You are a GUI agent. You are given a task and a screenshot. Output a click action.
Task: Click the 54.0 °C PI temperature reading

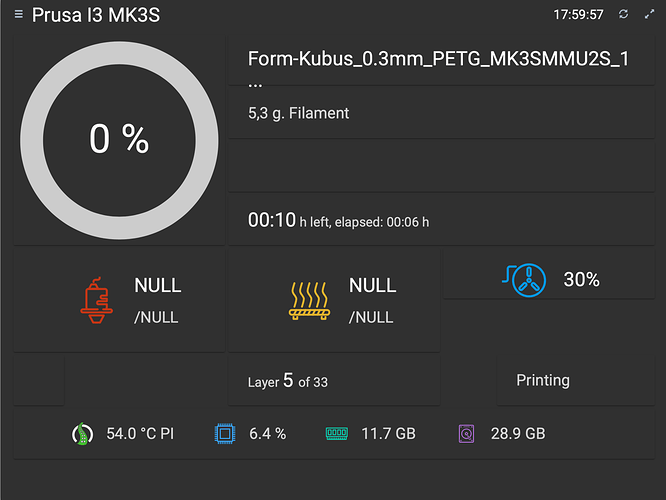point(140,434)
